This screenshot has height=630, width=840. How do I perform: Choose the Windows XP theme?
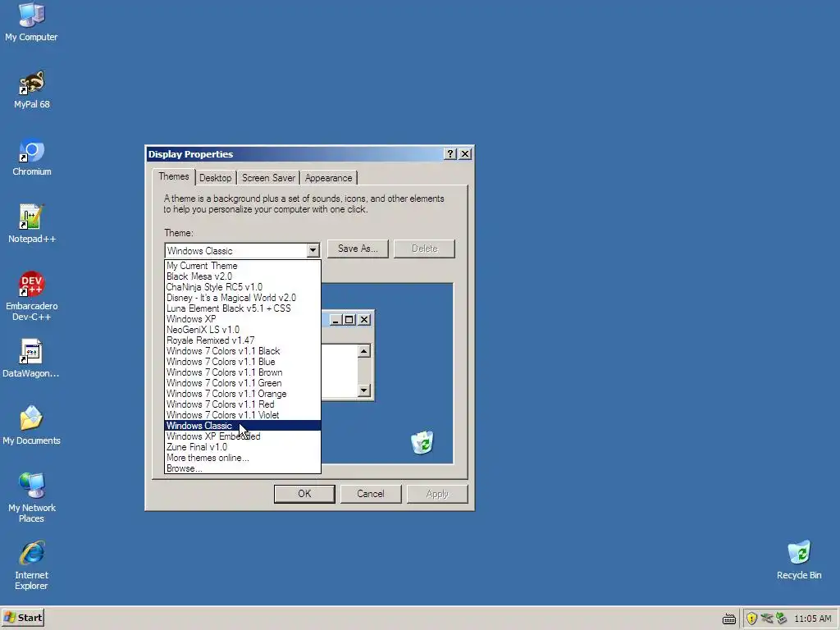coord(243,319)
